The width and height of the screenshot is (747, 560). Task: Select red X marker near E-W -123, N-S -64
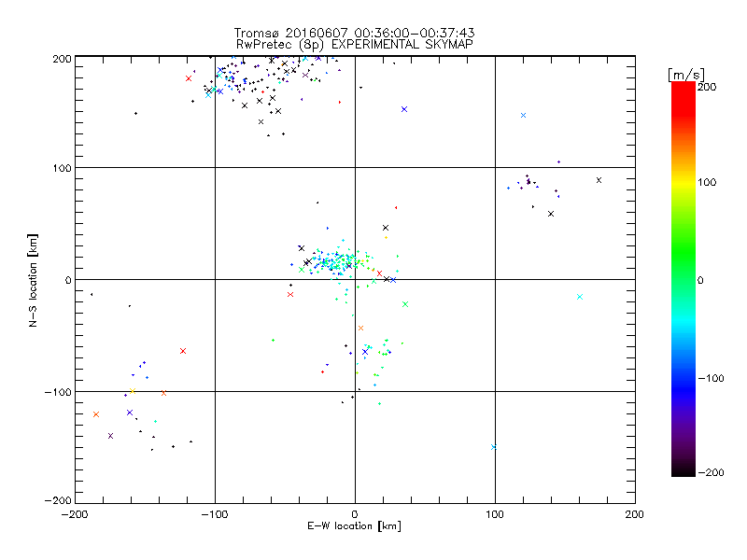coord(183,351)
